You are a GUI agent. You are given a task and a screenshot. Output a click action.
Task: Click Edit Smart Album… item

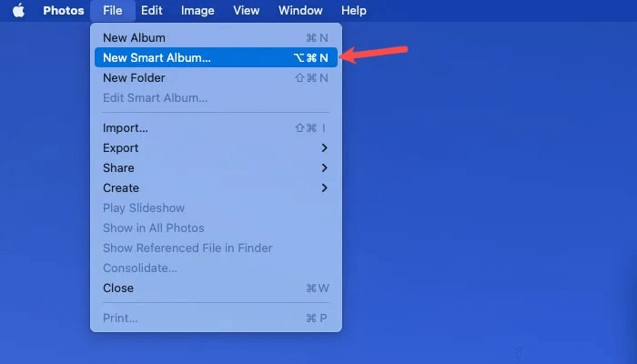pos(216,97)
